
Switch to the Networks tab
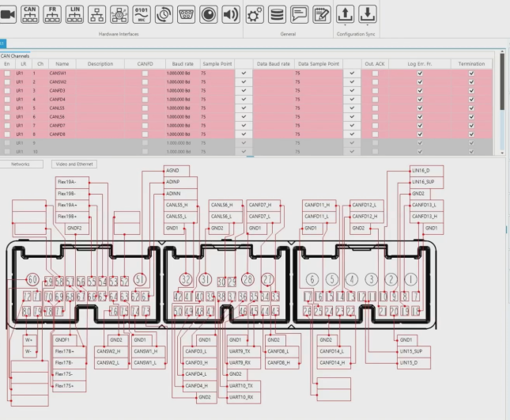[x=22, y=164]
